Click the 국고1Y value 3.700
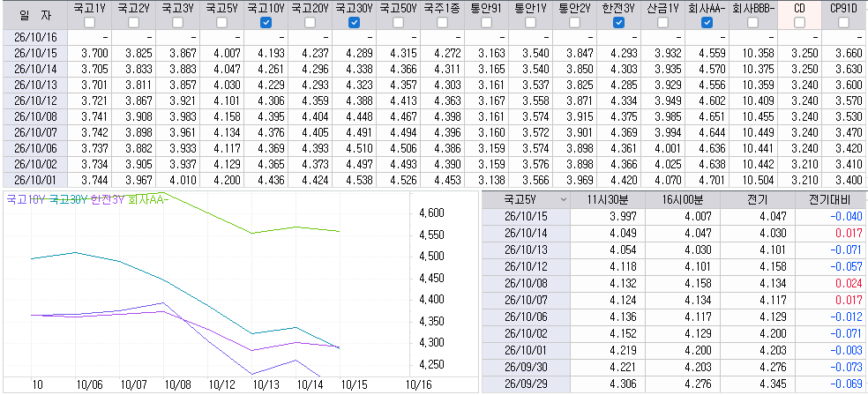Image resolution: width=868 pixels, height=395 pixels. point(94,54)
